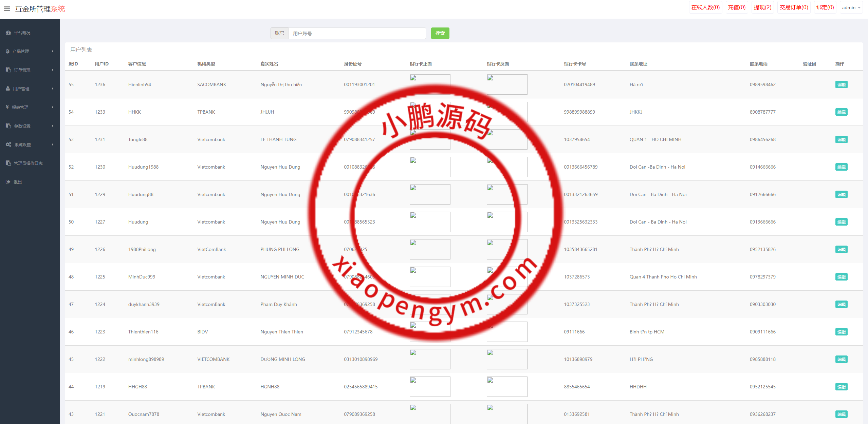Viewport: 868px width, 424px height.
Task: Click the hamburger menu icon
Action: tap(7, 9)
